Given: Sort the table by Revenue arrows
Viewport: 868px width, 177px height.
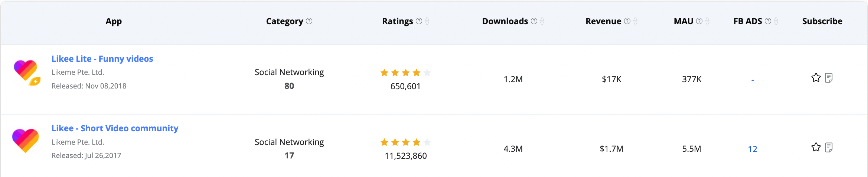Looking at the screenshot, I should point(635,21).
